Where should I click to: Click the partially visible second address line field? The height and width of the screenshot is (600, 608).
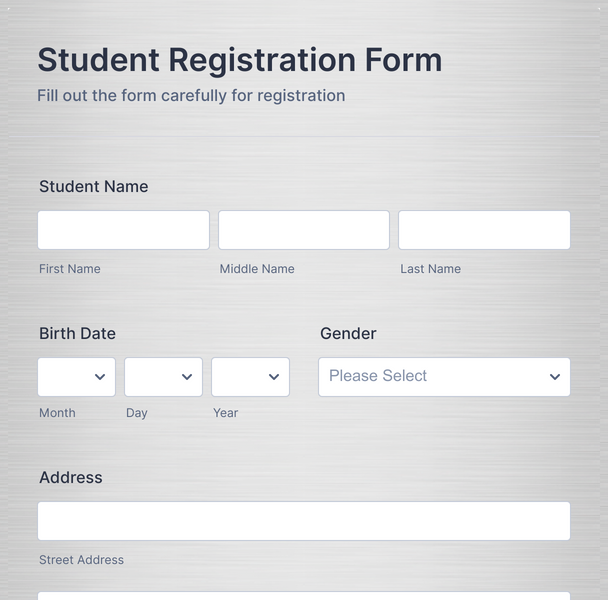[x=303, y=596]
